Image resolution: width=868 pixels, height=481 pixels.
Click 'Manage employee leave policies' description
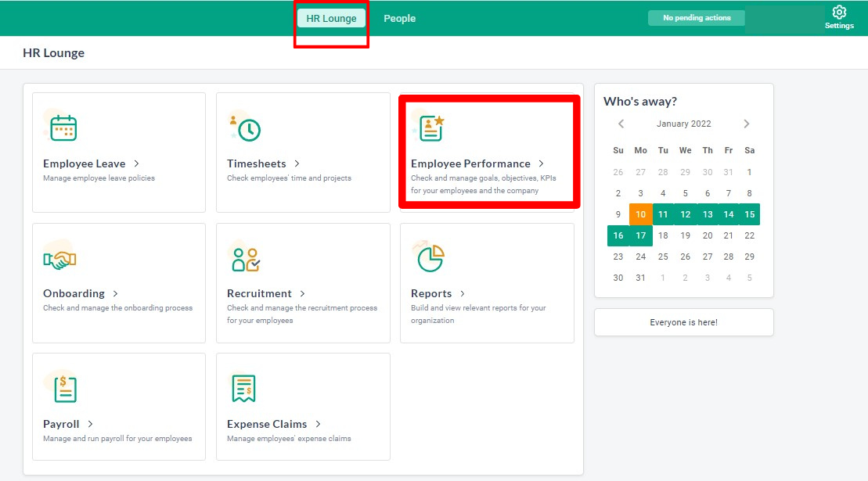point(99,178)
